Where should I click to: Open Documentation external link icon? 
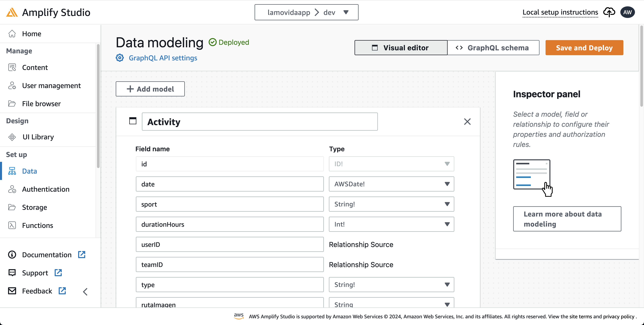click(x=82, y=255)
